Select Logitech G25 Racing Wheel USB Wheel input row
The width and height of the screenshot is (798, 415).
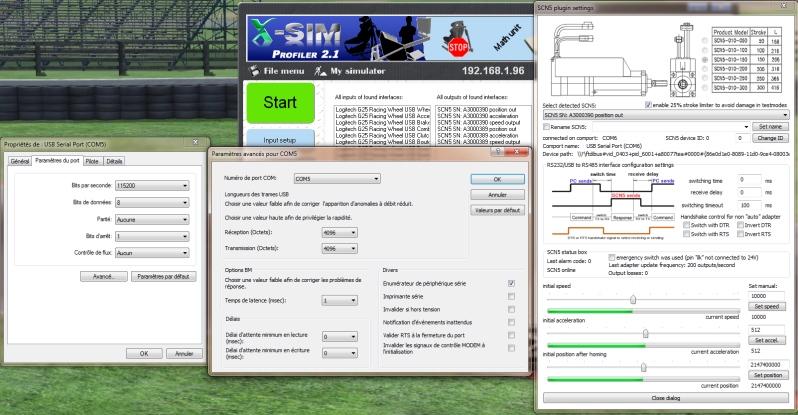382,109
